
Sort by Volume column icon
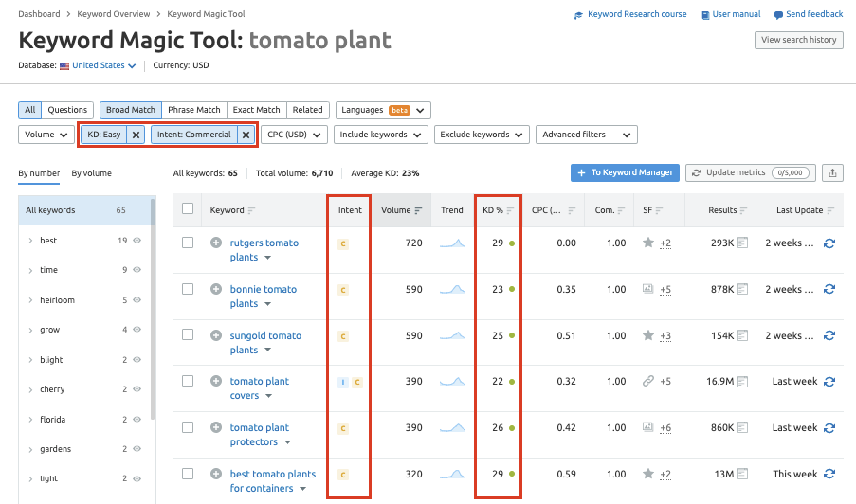(418, 210)
